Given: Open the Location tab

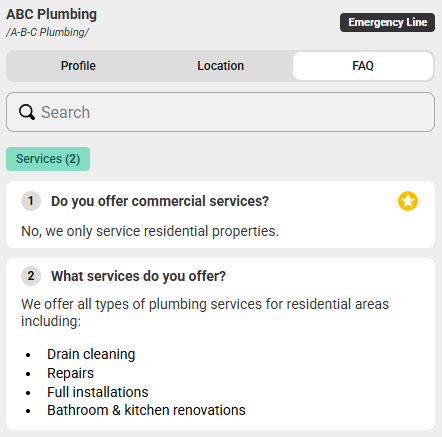Looking at the screenshot, I should click(221, 66).
